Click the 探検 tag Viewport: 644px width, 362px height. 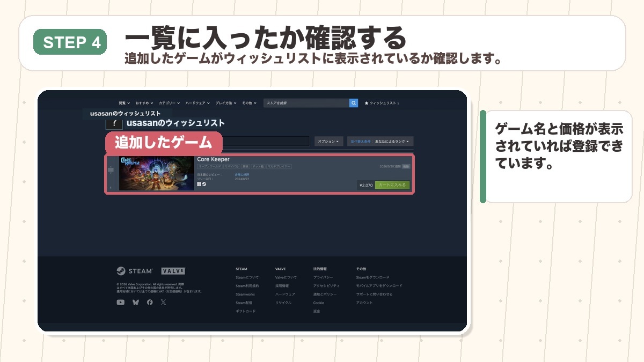point(245,167)
